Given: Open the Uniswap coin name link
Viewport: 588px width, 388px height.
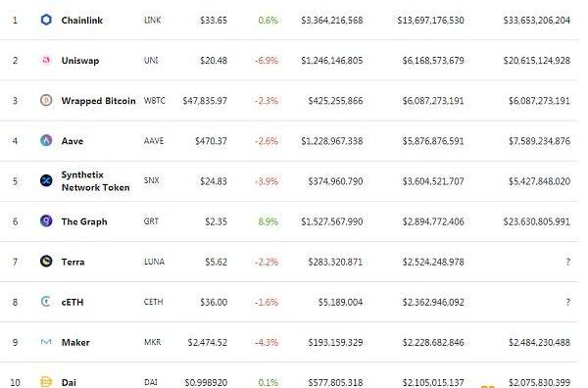Looking at the screenshot, I should pos(80,61).
